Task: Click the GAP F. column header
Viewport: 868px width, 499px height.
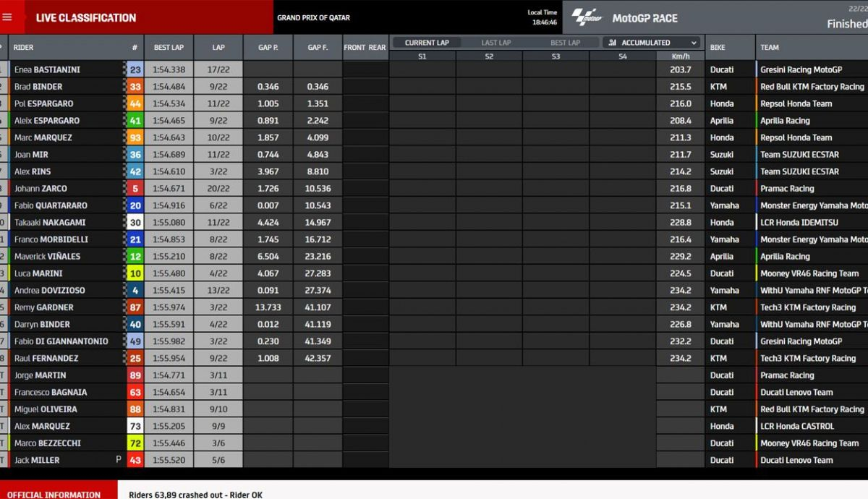Action: click(318, 48)
